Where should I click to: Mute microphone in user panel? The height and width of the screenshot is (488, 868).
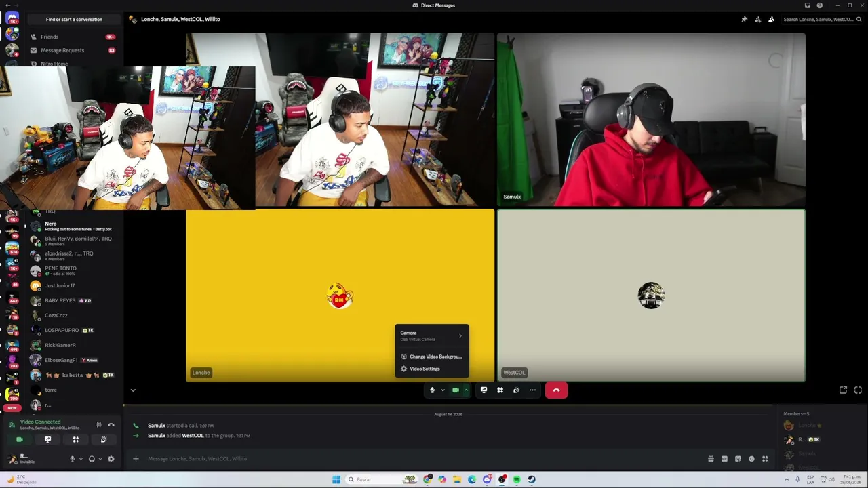point(73,459)
